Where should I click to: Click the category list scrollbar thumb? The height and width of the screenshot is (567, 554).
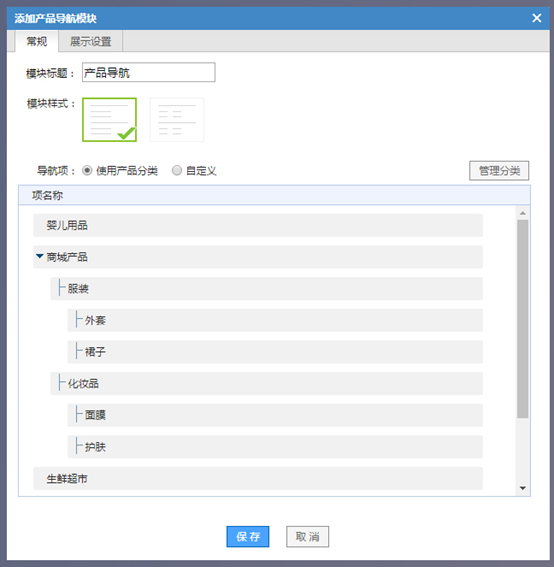523,319
